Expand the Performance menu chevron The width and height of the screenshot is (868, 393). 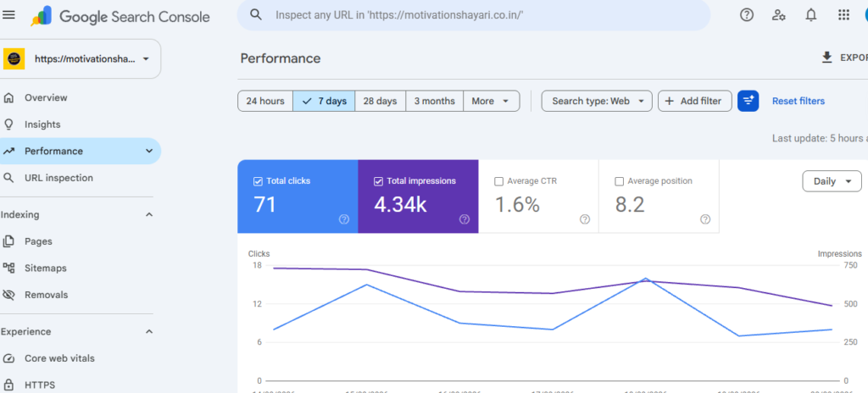[x=149, y=151]
